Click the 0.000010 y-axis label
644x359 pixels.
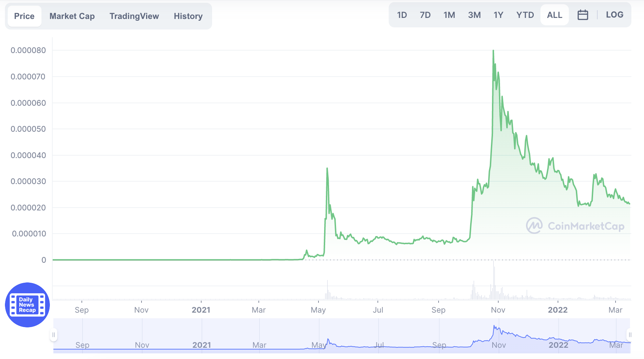(x=29, y=234)
